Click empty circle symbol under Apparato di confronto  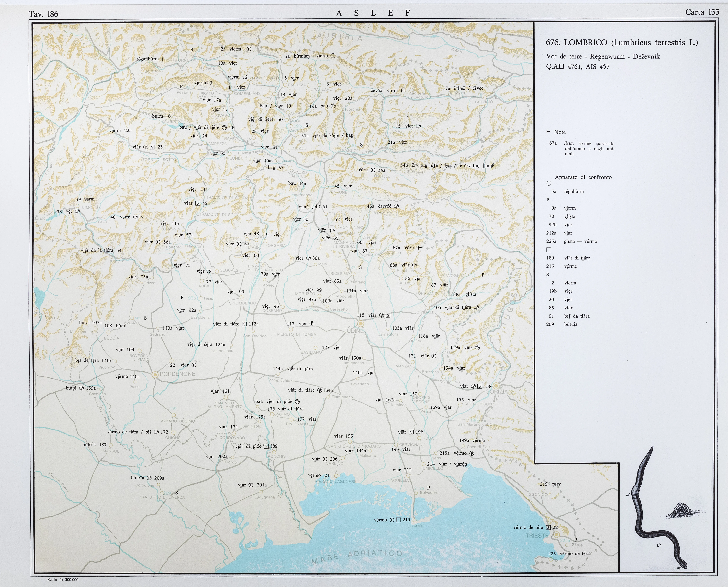point(549,183)
